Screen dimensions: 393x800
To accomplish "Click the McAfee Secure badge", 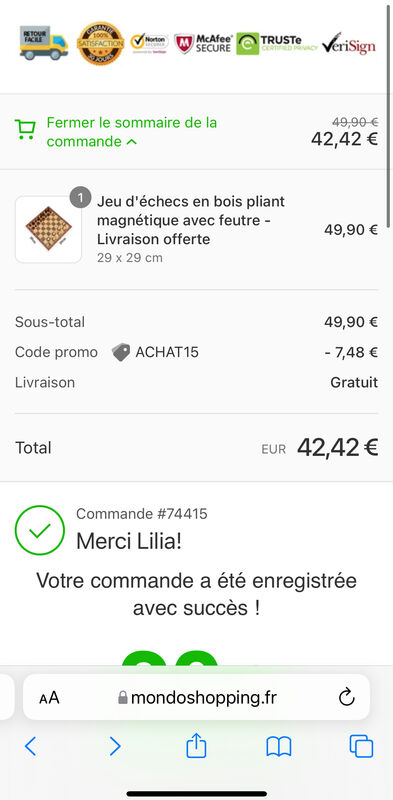I will click(203, 44).
